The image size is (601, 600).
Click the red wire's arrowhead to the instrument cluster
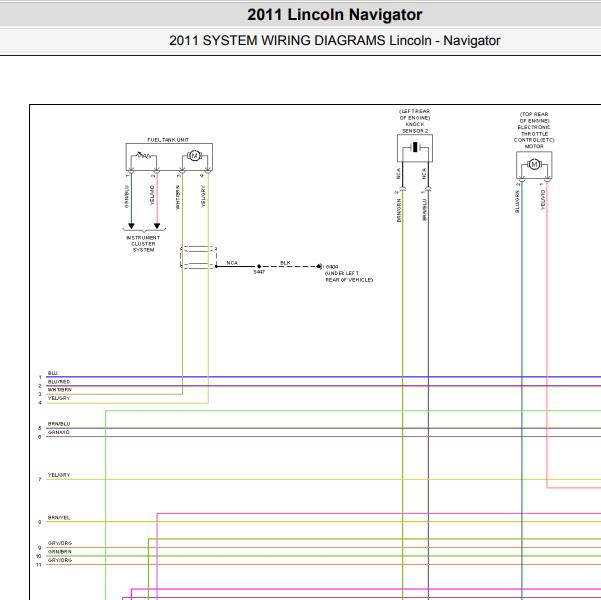pyautogui.click(x=157, y=226)
